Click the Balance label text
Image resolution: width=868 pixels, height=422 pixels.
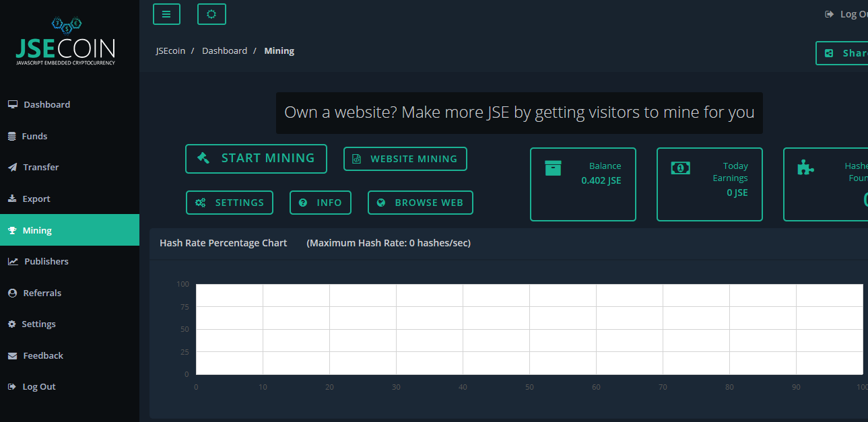point(605,166)
